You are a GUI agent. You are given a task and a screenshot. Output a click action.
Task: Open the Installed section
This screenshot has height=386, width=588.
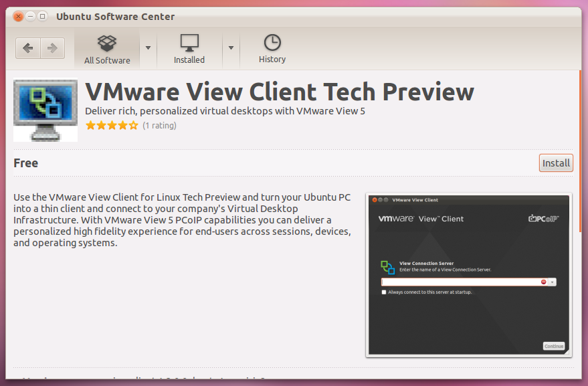click(x=189, y=50)
